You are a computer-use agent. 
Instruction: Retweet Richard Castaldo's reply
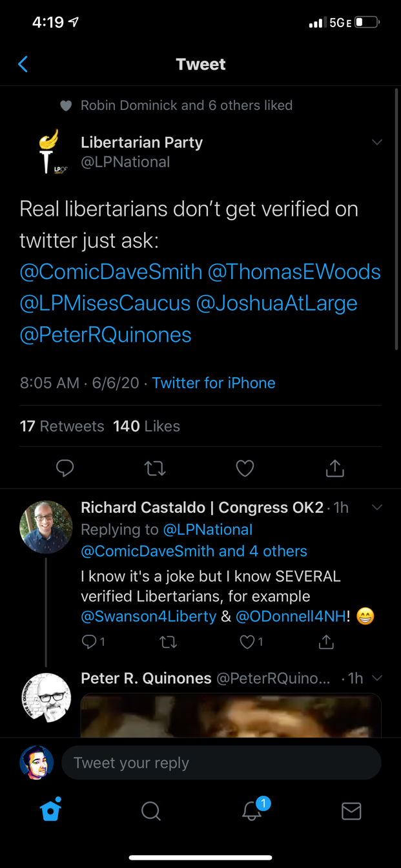point(168,641)
